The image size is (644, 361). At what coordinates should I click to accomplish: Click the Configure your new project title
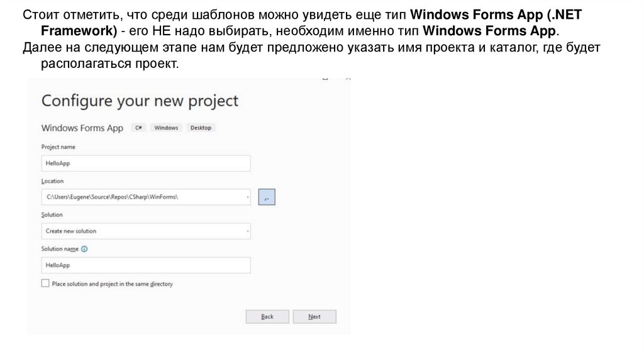pyautogui.click(x=140, y=101)
